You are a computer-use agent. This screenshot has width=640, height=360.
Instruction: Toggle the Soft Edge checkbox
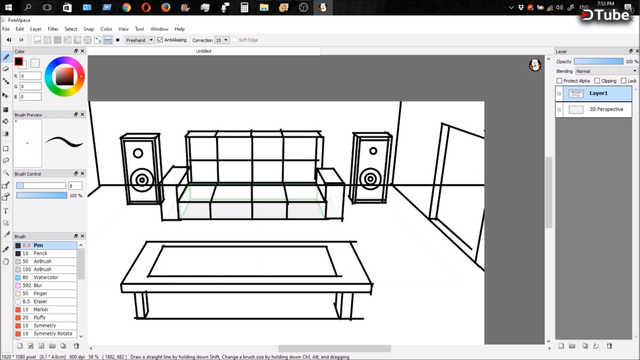[235, 40]
